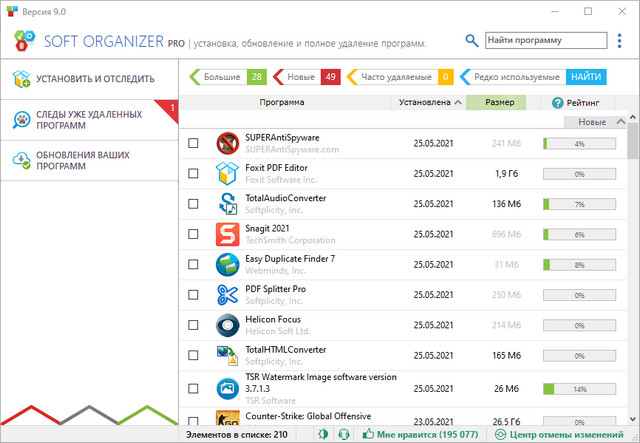Click the Helicon Focus icon
The image size is (640, 443).
227,325
